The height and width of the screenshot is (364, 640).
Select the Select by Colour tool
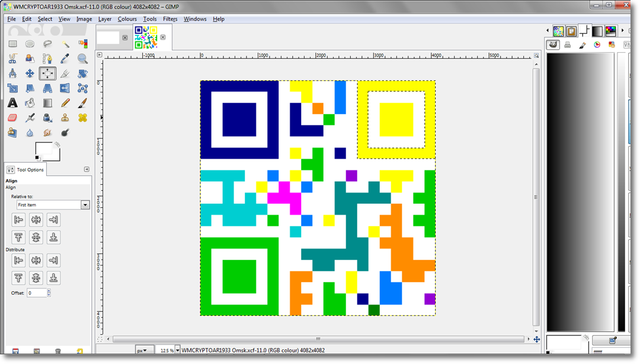[x=82, y=44]
